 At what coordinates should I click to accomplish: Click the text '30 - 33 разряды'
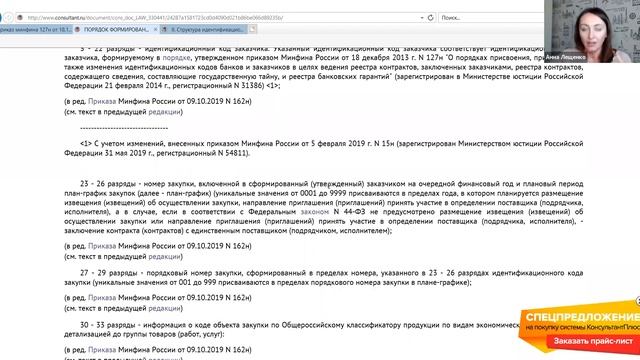point(108,325)
